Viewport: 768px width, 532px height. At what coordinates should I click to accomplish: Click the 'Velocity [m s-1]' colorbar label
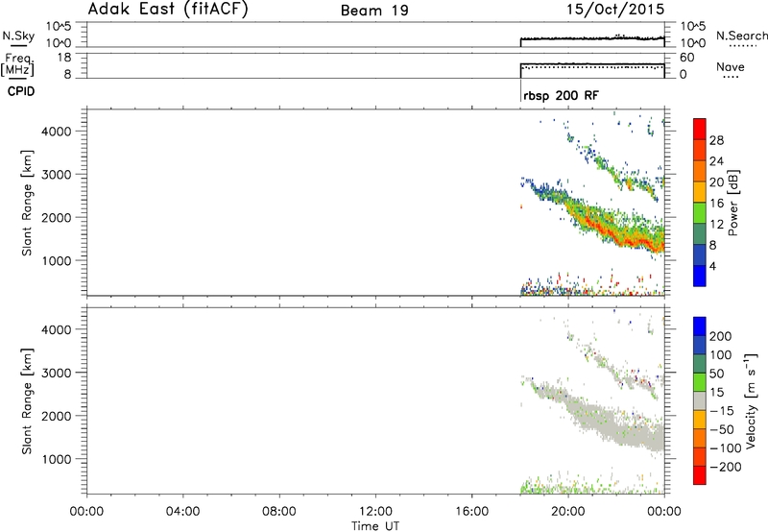(x=751, y=400)
